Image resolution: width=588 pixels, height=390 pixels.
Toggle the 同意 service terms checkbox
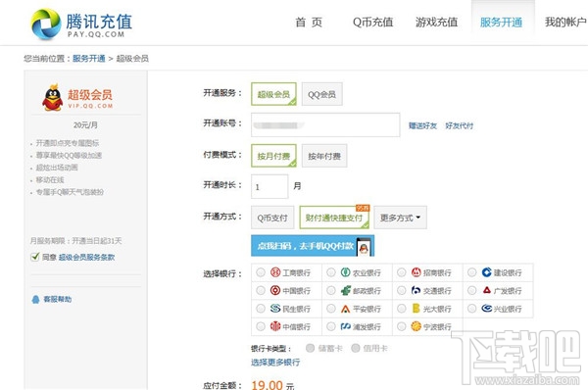coord(35,257)
